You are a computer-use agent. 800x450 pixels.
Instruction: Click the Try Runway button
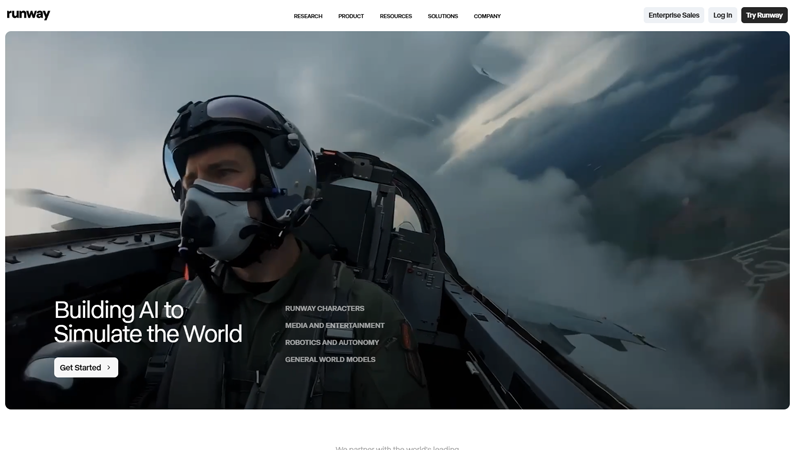pyautogui.click(x=764, y=15)
